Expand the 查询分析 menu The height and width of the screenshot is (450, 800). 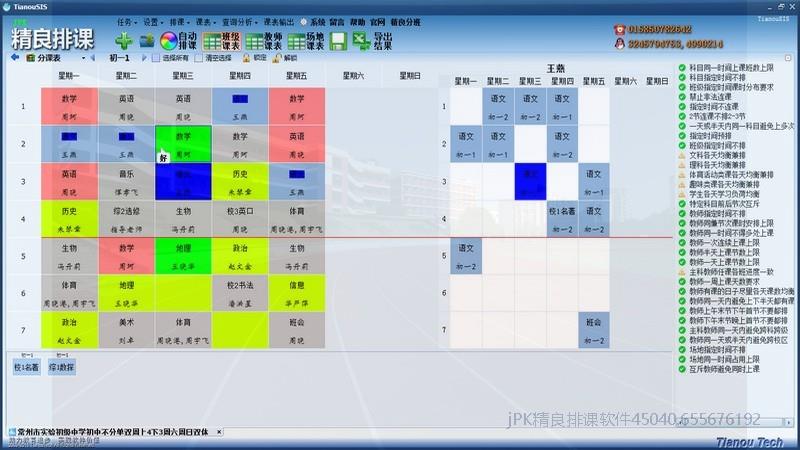[x=240, y=22]
